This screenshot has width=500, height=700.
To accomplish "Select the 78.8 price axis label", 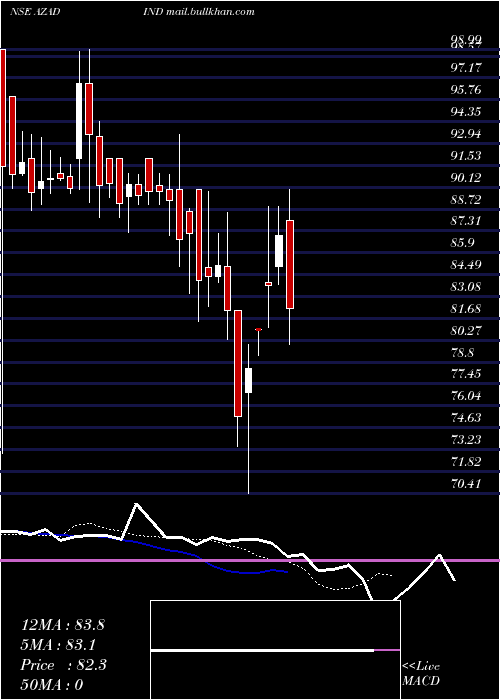I will coord(462,353).
